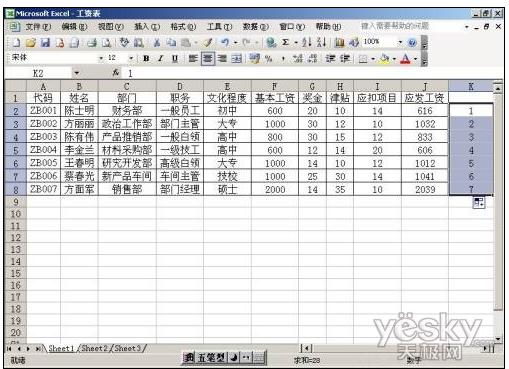Click the Cut scissors icon
Viewport: 509px width, 369px height.
(157, 43)
